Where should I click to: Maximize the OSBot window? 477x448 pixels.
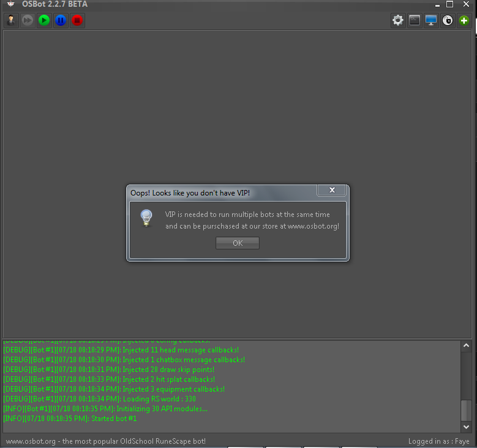point(449,4)
